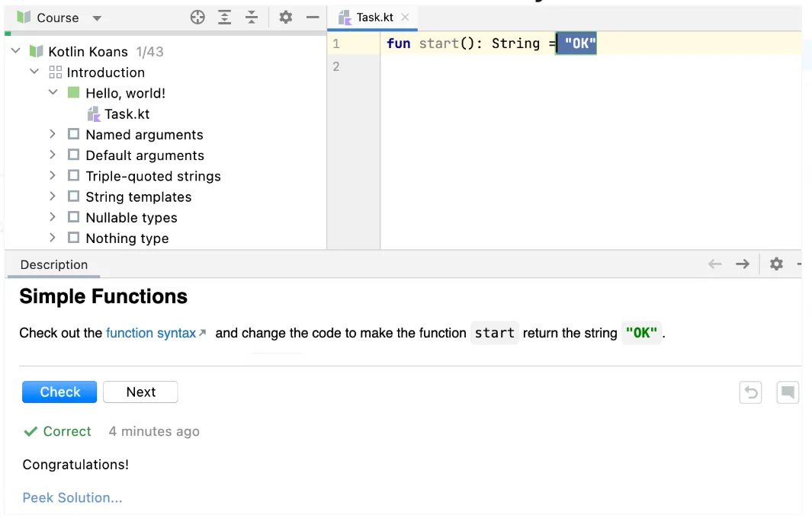Hide the Course panel
This screenshot has width=812, height=531.
click(x=312, y=17)
